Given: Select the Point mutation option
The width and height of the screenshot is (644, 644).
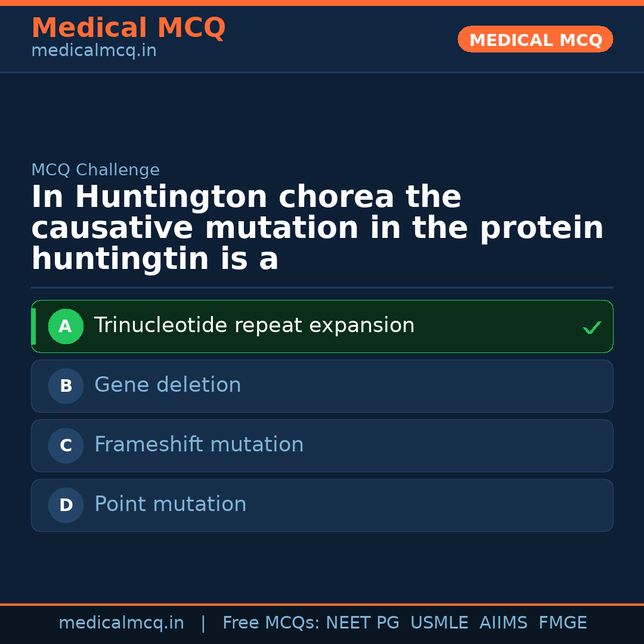Looking at the screenshot, I should pos(170,504).
